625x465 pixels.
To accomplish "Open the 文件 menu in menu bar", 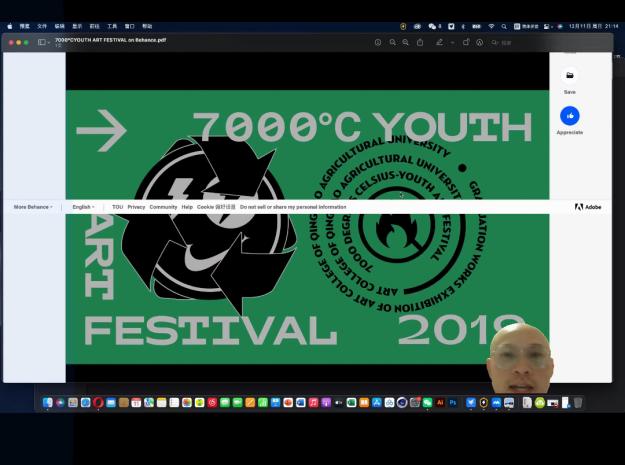I will 42,26.
